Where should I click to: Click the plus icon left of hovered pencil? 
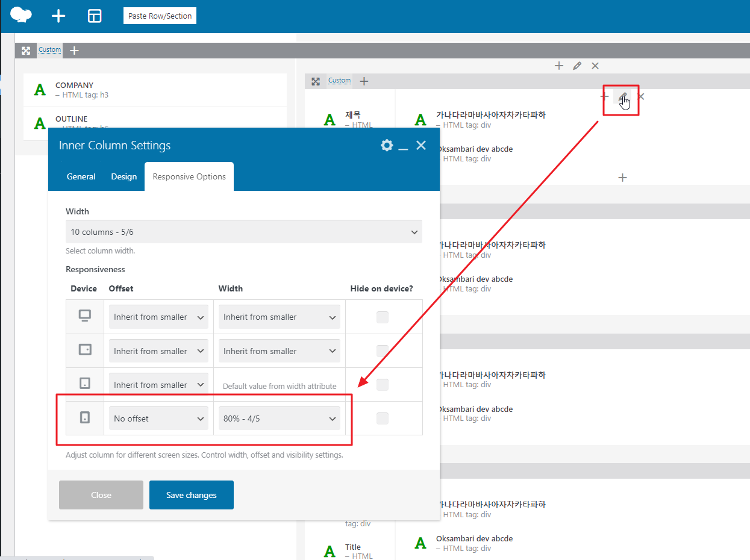tap(604, 96)
